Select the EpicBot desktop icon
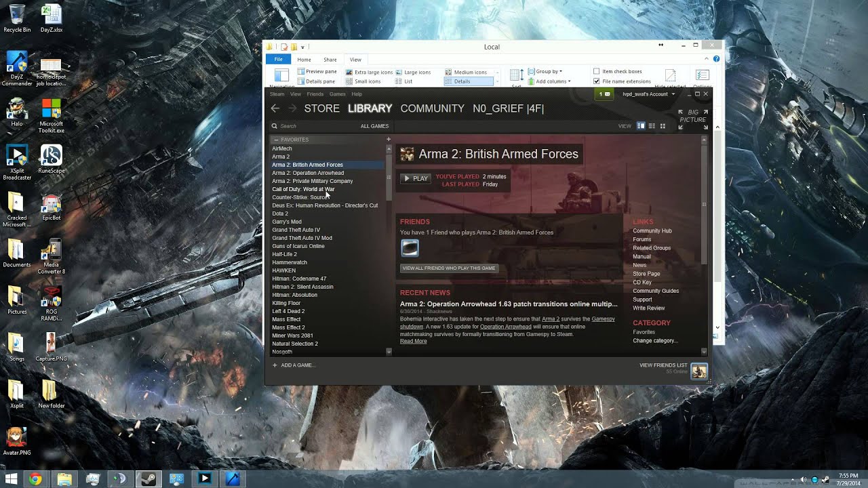 tap(52, 207)
